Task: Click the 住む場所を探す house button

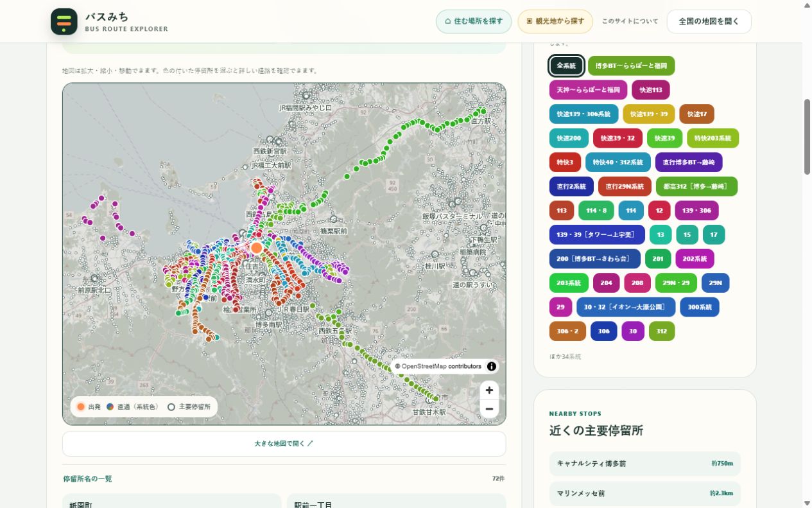Action: click(x=474, y=21)
